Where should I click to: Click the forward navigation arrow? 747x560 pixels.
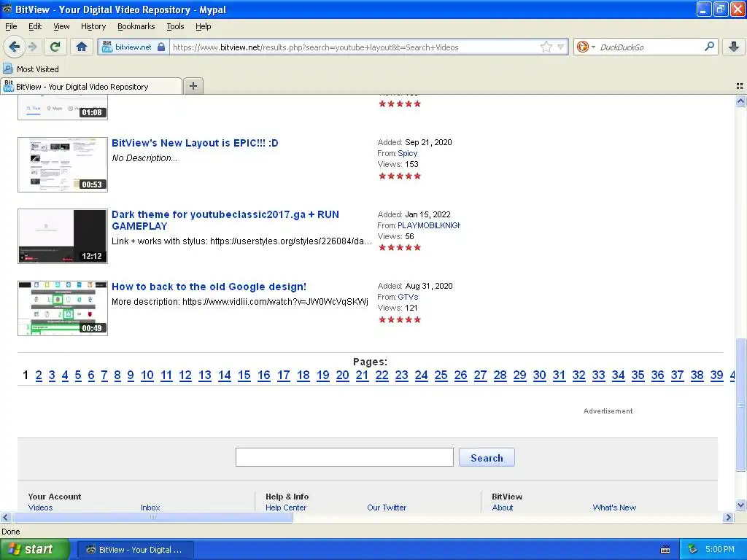pyautogui.click(x=32, y=47)
